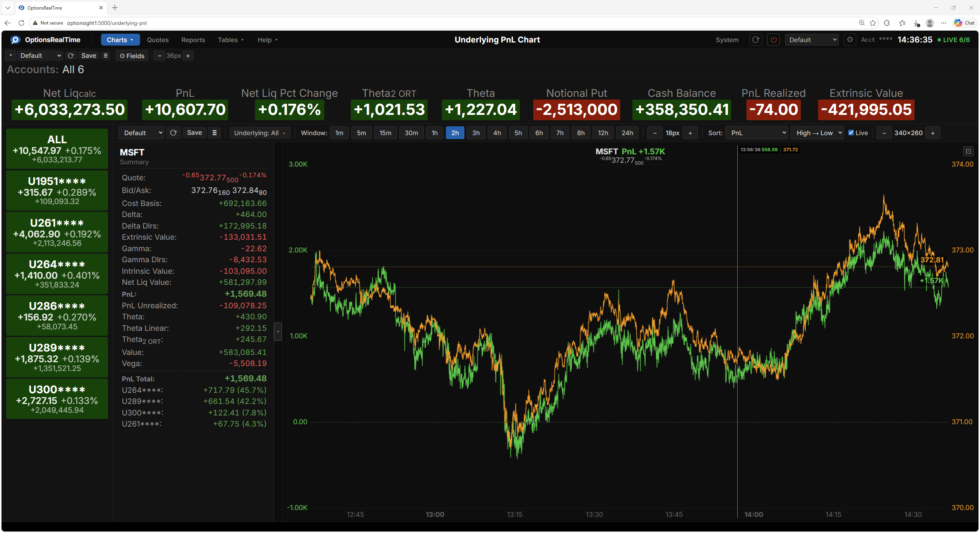This screenshot has height=533, width=980.
Task: Open the Underlying: All selector
Action: [x=260, y=133]
